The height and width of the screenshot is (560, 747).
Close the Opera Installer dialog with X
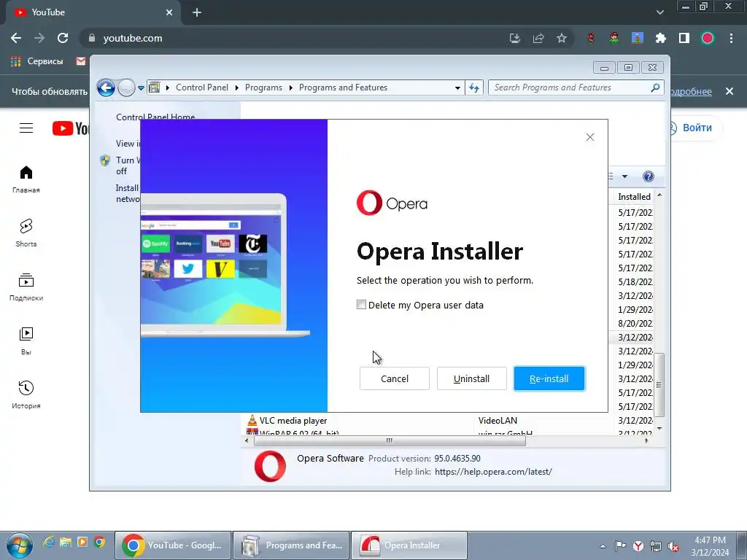(x=589, y=137)
